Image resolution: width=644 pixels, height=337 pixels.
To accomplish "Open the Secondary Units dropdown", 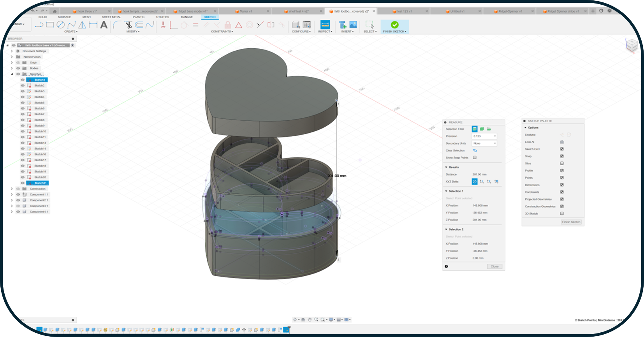I will point(484,143).
